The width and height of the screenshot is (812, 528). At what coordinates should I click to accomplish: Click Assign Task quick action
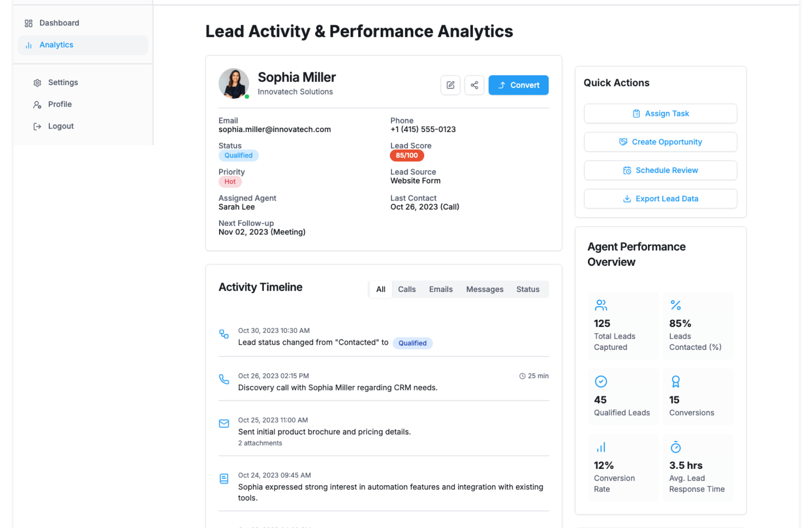coord(660,113)
